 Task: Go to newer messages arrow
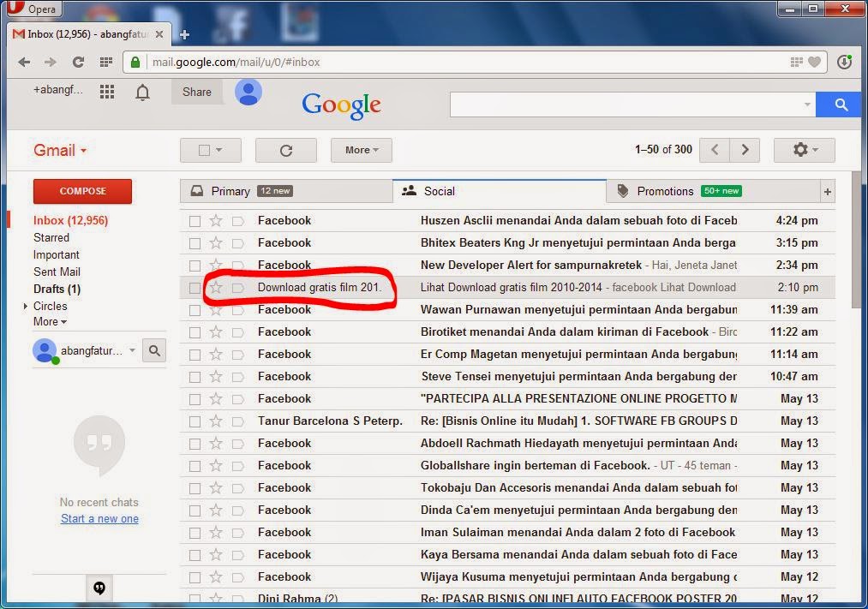point(715,150)
